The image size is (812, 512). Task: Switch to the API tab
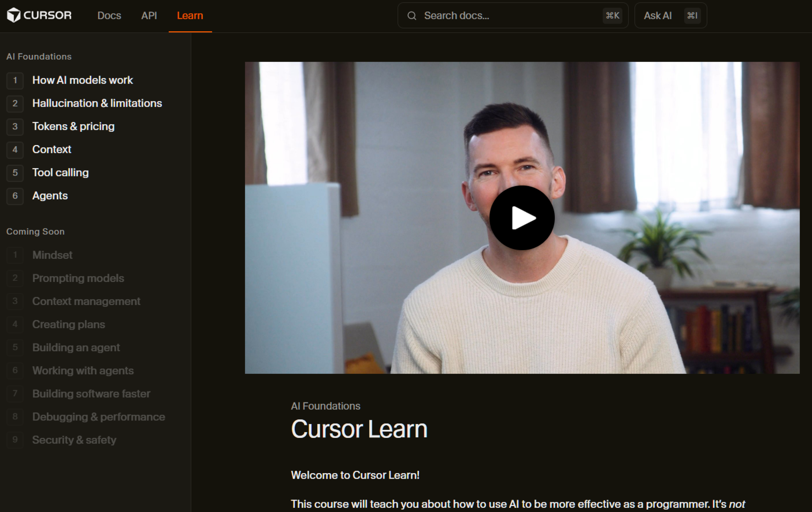(x=149, y=15)
